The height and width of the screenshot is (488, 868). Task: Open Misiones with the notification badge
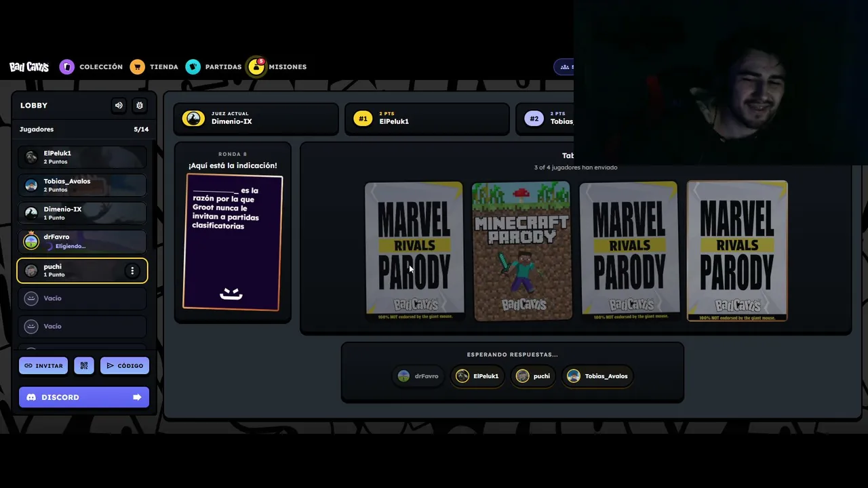tap(277, 67)
